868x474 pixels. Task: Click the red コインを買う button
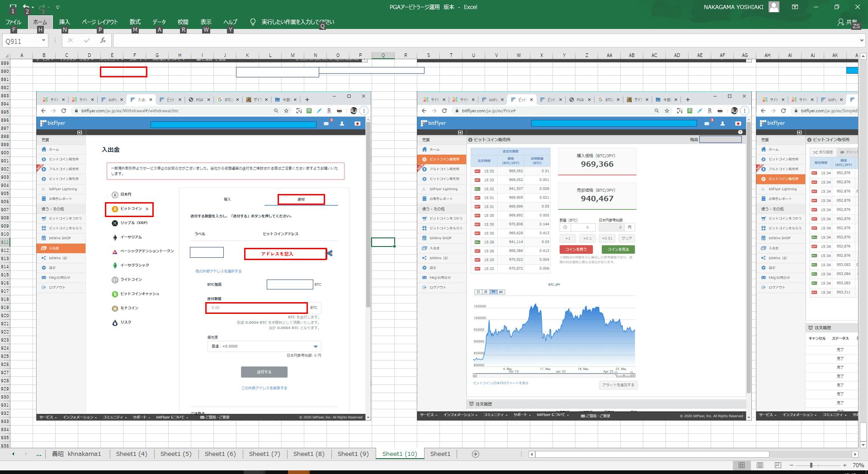[x=576, y=249]
